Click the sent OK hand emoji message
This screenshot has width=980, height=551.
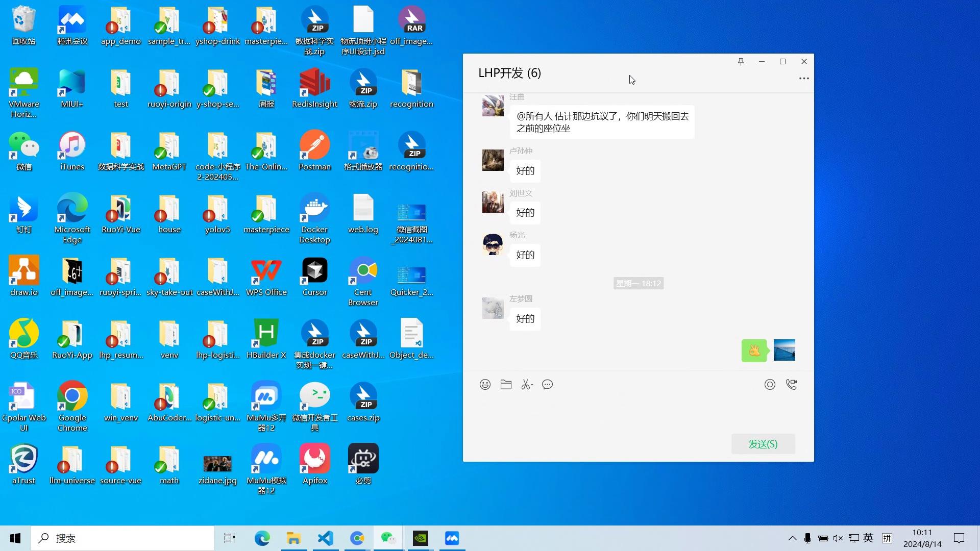pyautogui.click(x=754, y=350)
